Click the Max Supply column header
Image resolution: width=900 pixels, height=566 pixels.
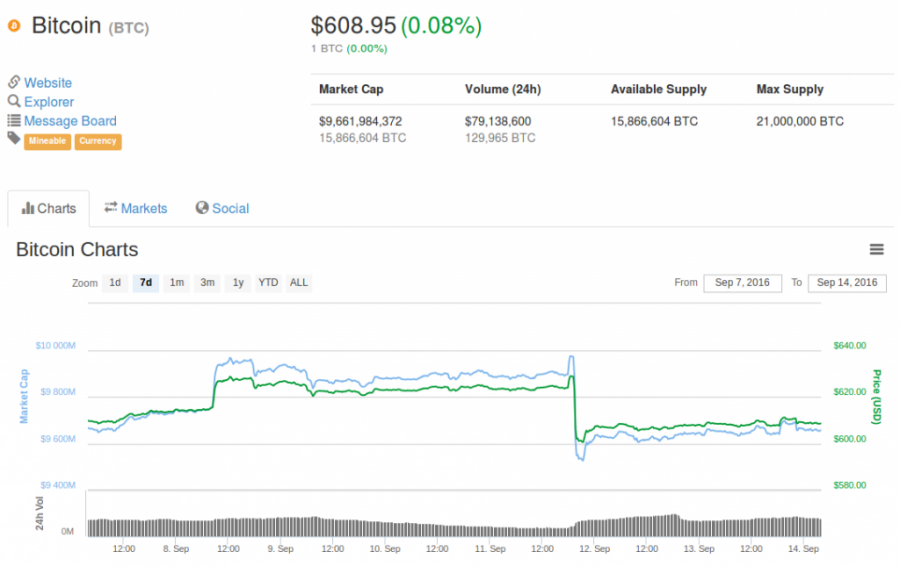790,89
